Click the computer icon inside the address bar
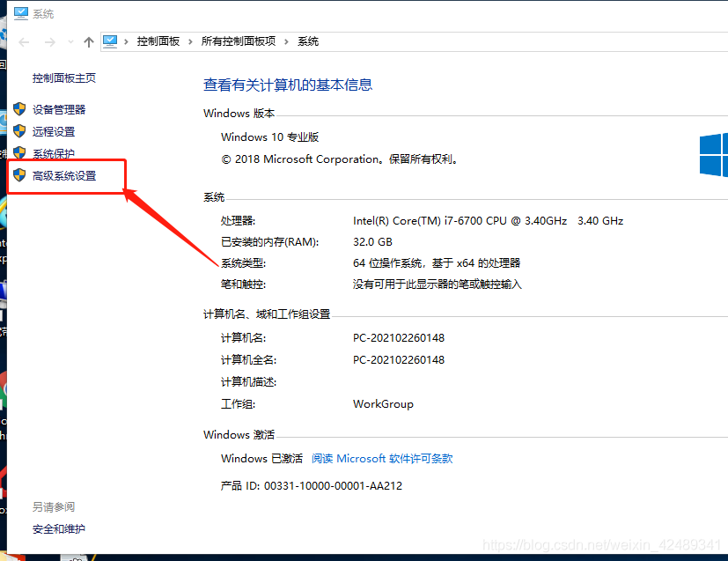728x561 pixels. click(111, 41)
